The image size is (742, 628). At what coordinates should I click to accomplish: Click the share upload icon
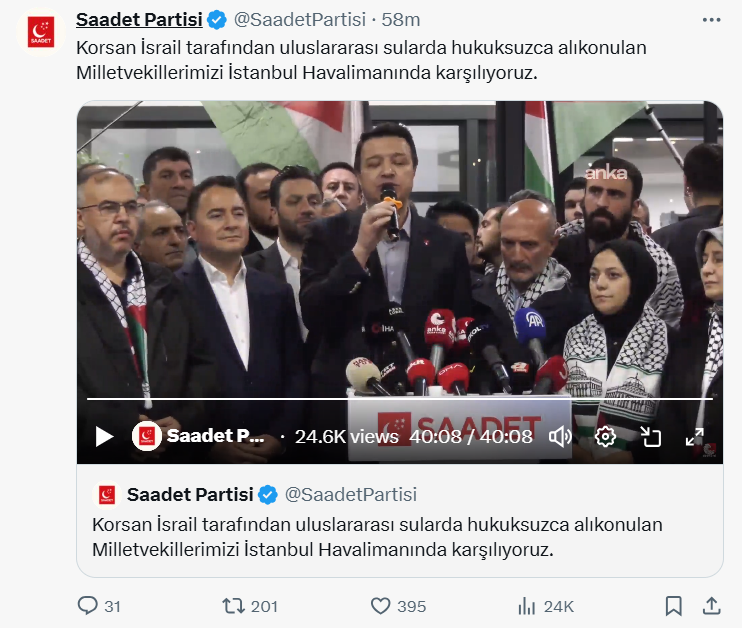point(711,606)
